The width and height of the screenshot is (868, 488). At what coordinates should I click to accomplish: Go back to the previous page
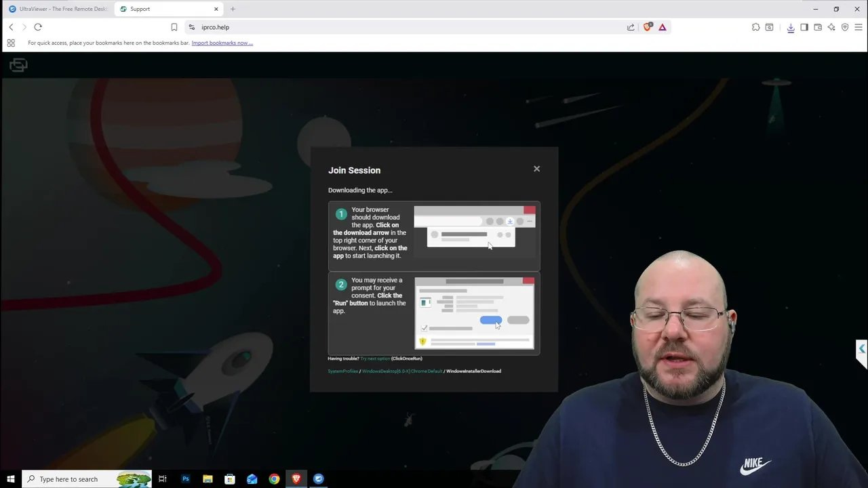coord(11,27)
